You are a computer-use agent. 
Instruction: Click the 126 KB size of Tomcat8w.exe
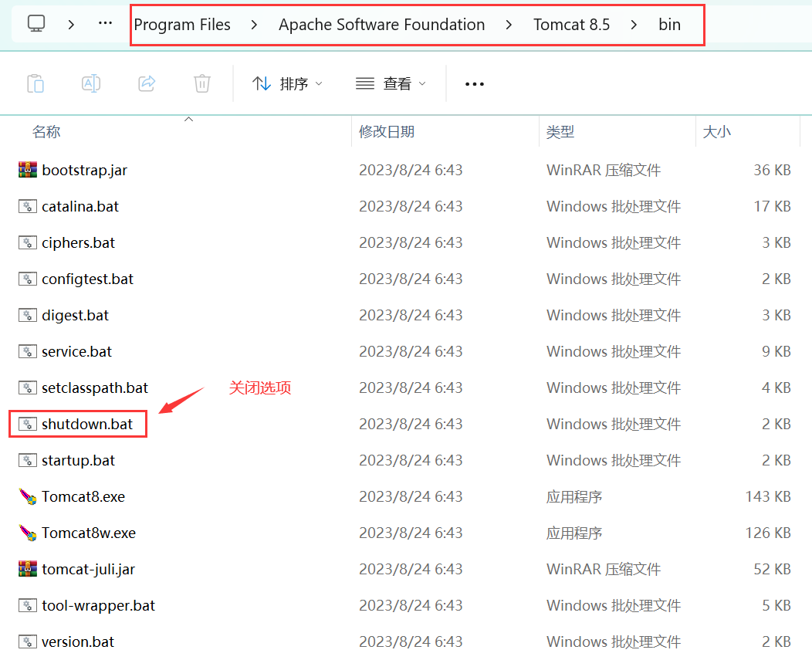(x=768, y=533)
